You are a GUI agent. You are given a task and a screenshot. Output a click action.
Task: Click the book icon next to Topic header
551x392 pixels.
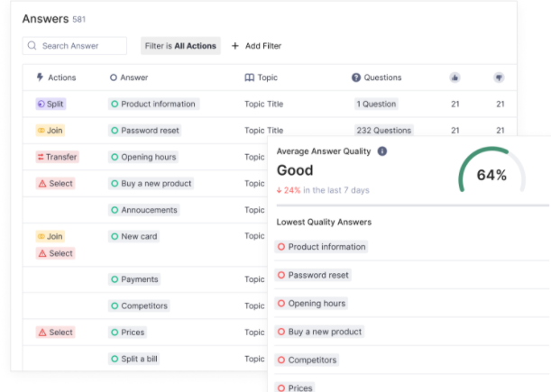tap(250, 77)
